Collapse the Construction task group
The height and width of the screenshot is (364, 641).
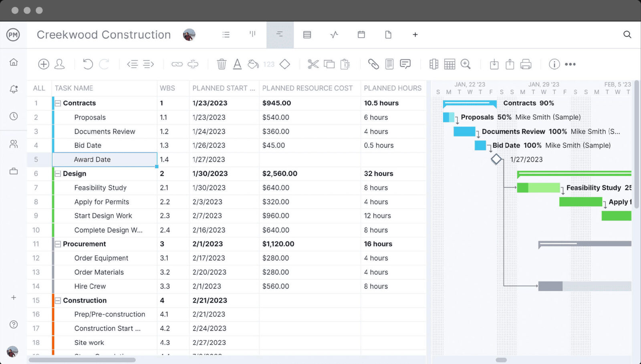coord(57,300)
